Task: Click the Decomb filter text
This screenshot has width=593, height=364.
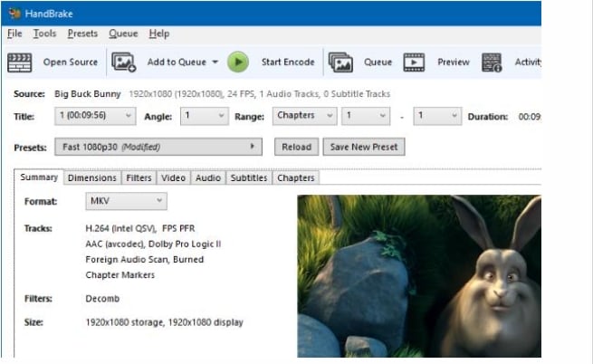Action: (102, 299)
